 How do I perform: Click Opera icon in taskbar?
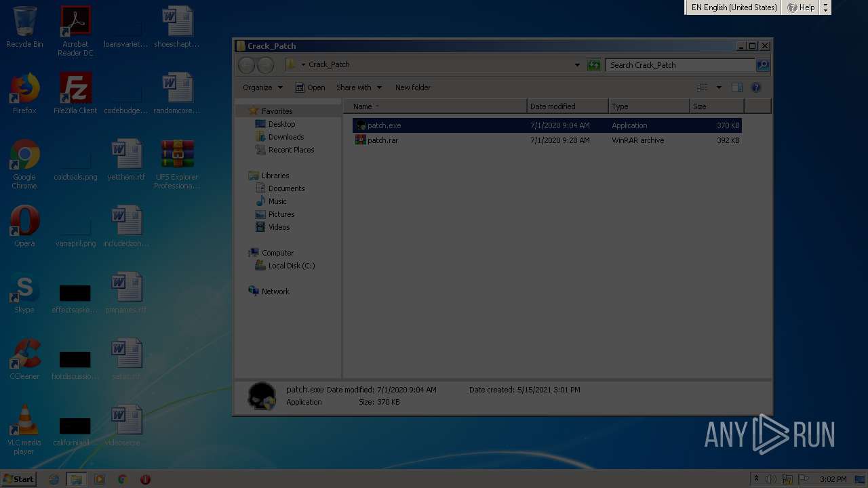tap(145, 479)
